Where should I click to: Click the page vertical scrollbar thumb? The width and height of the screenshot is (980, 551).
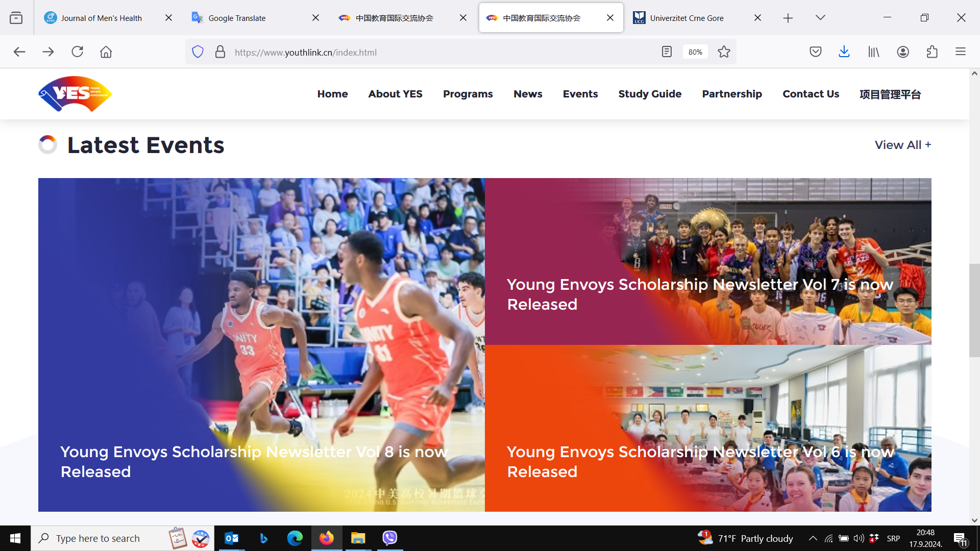(x=974, y=310)
